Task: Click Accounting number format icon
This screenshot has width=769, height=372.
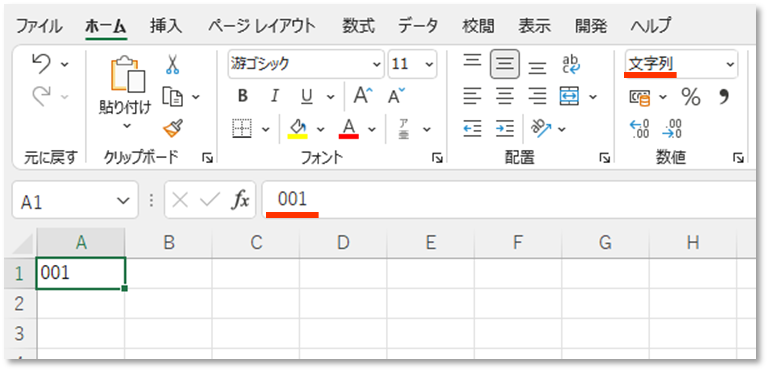Action: (x=641, y=97)
